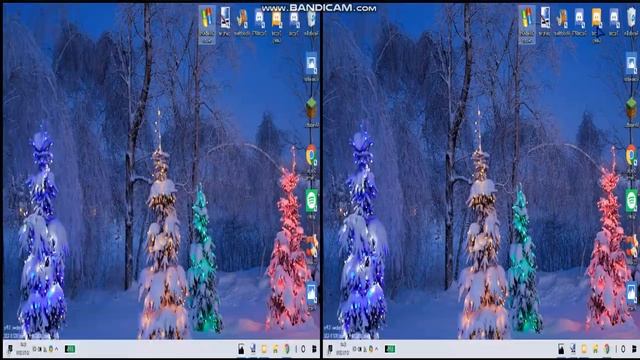
Task: Open Minecraft block icon on right desktop copy
Action: [x=631, y=108]
